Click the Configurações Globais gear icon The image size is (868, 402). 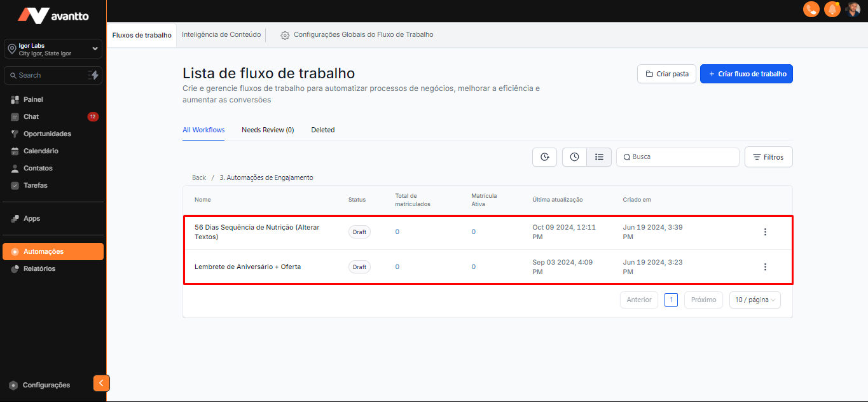click(285, 35)
